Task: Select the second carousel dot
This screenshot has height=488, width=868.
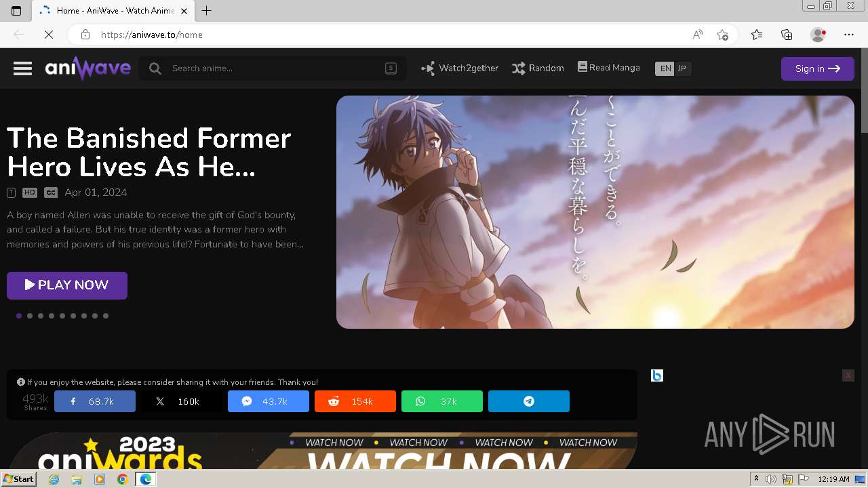Action: (x=30, y=316)
